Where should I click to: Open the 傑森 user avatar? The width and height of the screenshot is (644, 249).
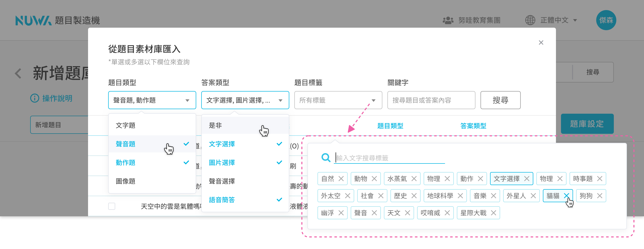(x=606, y=20)
